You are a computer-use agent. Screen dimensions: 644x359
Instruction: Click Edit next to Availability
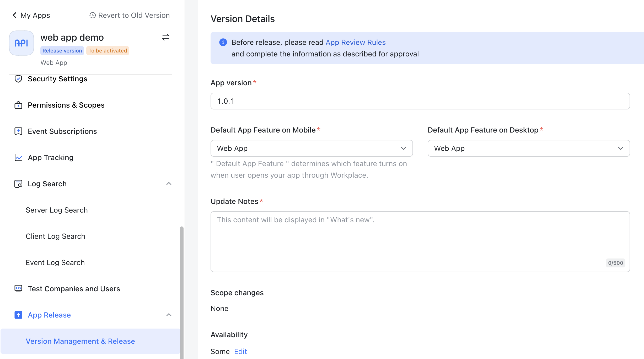[x=241, y=351]
